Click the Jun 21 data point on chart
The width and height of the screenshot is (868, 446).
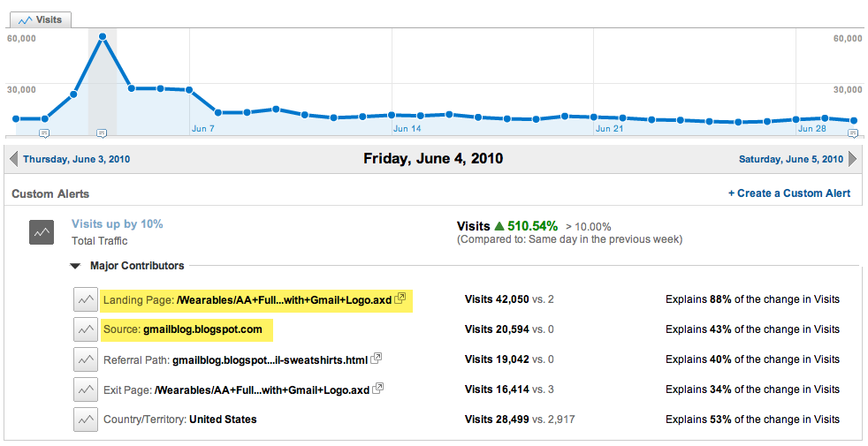[x=593, y=117]
